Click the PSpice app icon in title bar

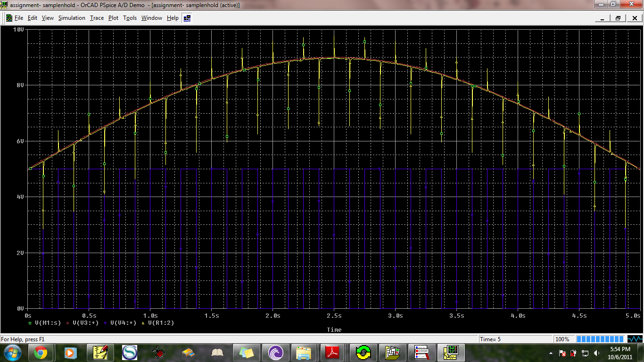(x=4, y=5)
